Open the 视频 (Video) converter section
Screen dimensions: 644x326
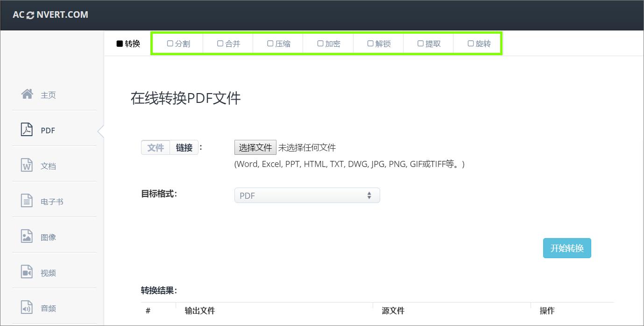point(48,272)
